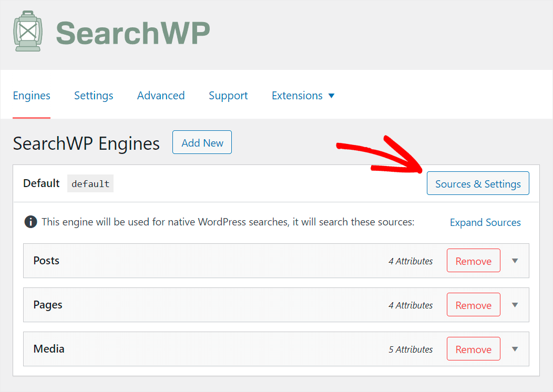Click the info icon beside engine description
Screen dimensions: 553x392
[30, 222]
